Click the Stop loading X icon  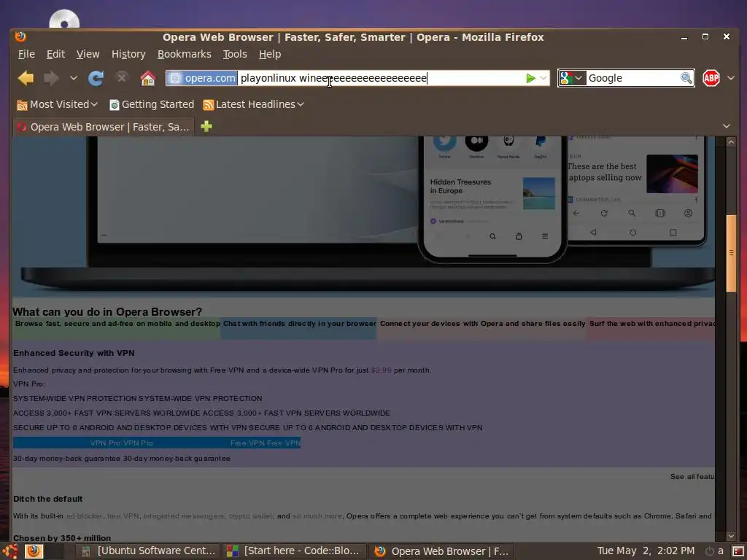(122, 77)
